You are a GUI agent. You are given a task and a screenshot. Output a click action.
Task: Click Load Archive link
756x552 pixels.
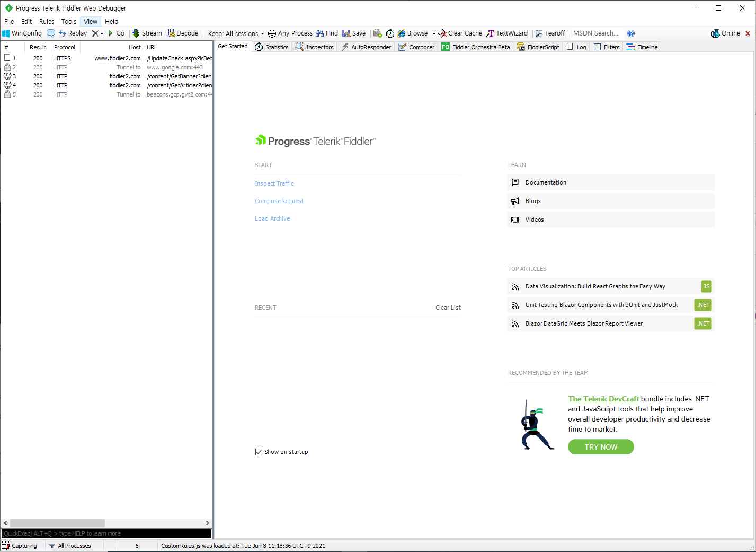[272, 218]
